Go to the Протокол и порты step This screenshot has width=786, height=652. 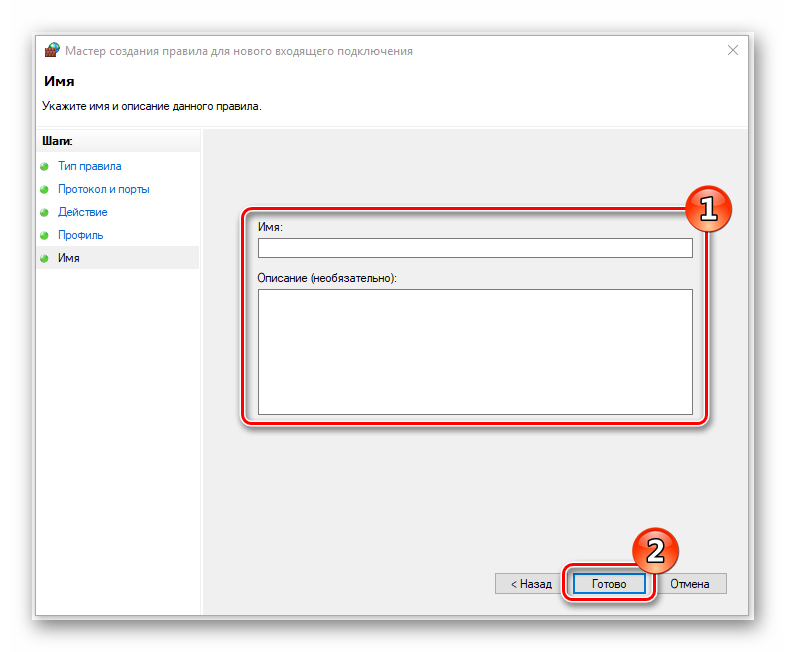pyautogui.click(x=104, y=189)
